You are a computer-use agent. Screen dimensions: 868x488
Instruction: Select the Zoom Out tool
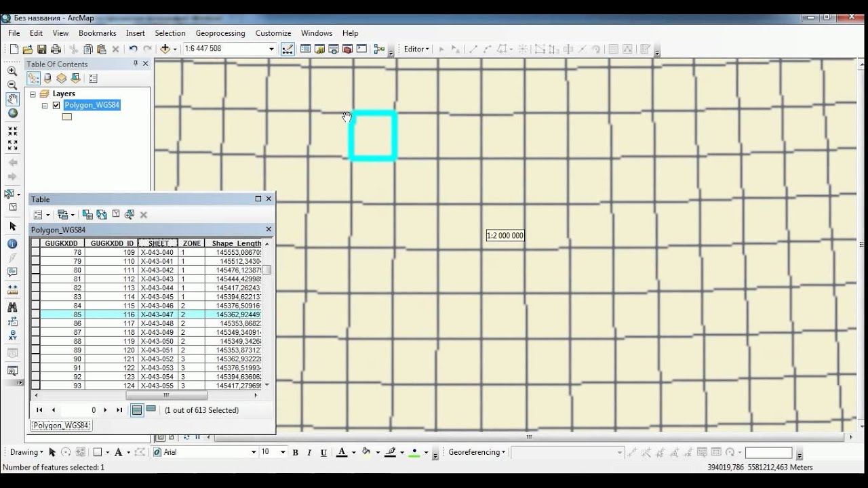(12, 85)
